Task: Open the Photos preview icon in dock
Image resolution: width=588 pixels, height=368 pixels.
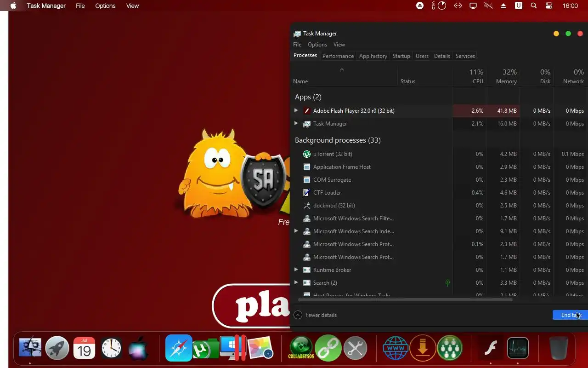Action: tap(260, 348)
